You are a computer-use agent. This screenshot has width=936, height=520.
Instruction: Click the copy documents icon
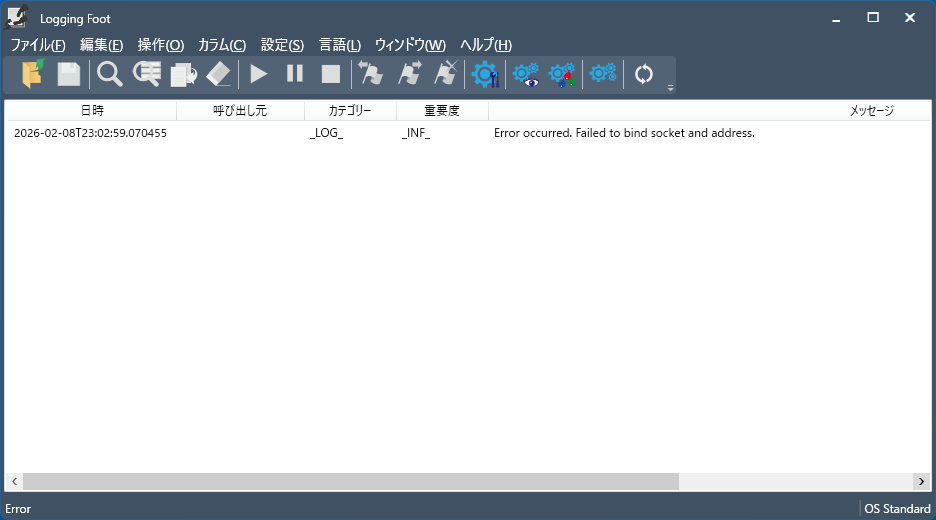pyautogui.click(x=183, y=74)
